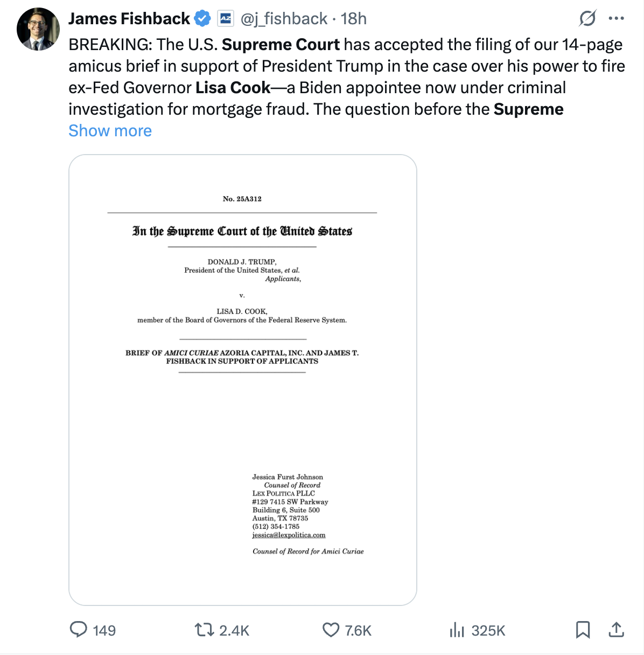Click the 7.6K likes count

[x=358, y=631]
